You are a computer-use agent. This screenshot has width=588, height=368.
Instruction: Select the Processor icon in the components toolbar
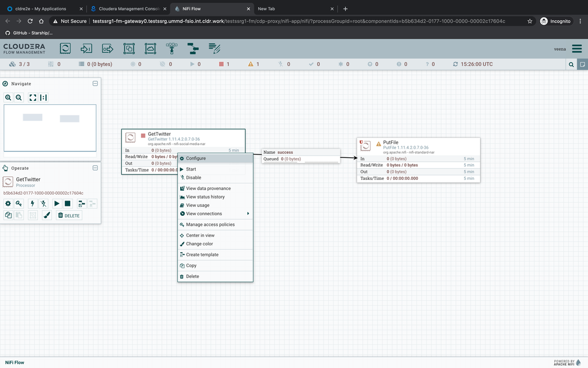click(65, 48)
